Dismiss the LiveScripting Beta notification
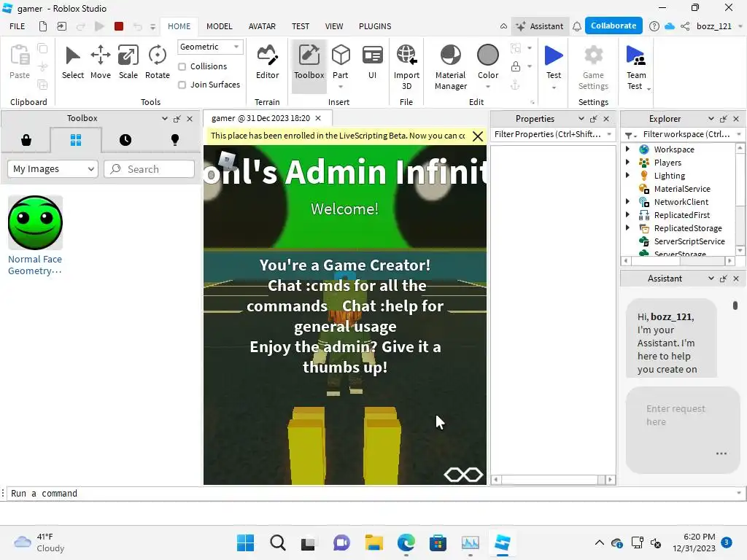The image size is (747, 560). coord(478,136)
